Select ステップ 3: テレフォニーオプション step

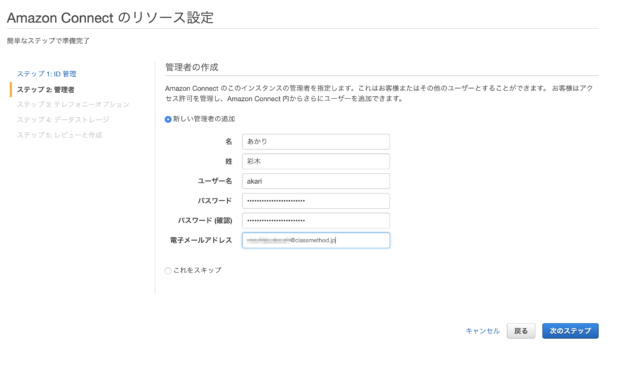(73, 104)
